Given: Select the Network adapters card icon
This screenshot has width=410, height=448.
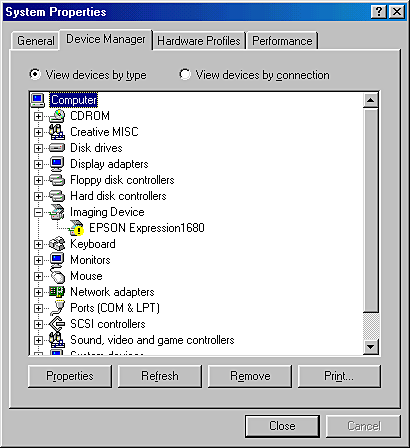Looking at the screenshot, I should [x=57, y=292].
